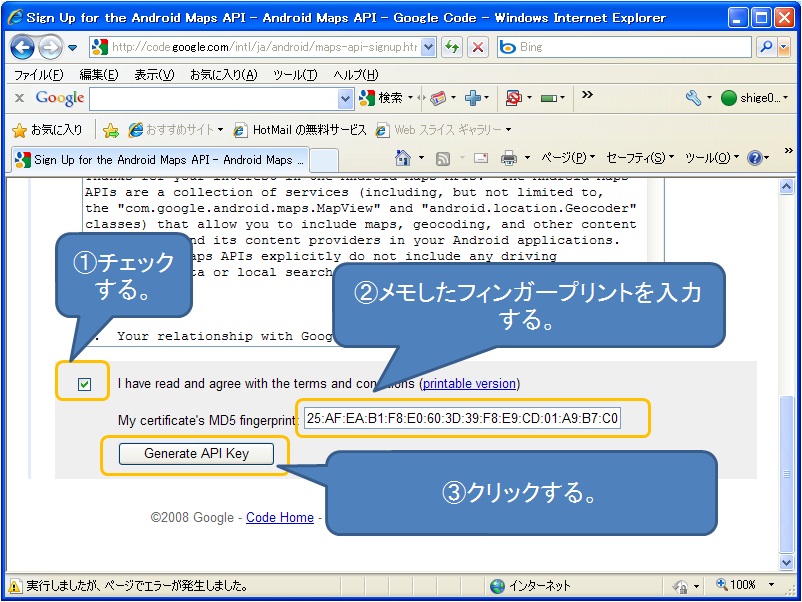
Task: Open the ファイル(F) menu
Action: coord(38,75)
